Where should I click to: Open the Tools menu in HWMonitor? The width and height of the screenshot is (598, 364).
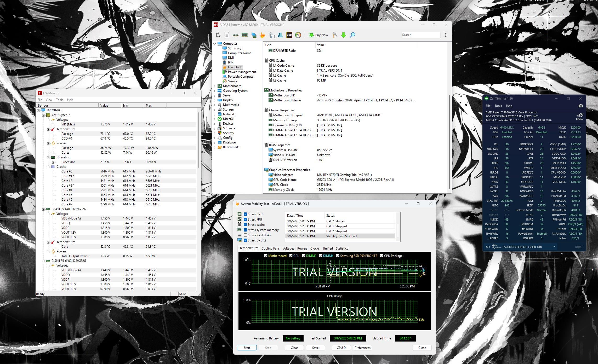tap(59, 100)
